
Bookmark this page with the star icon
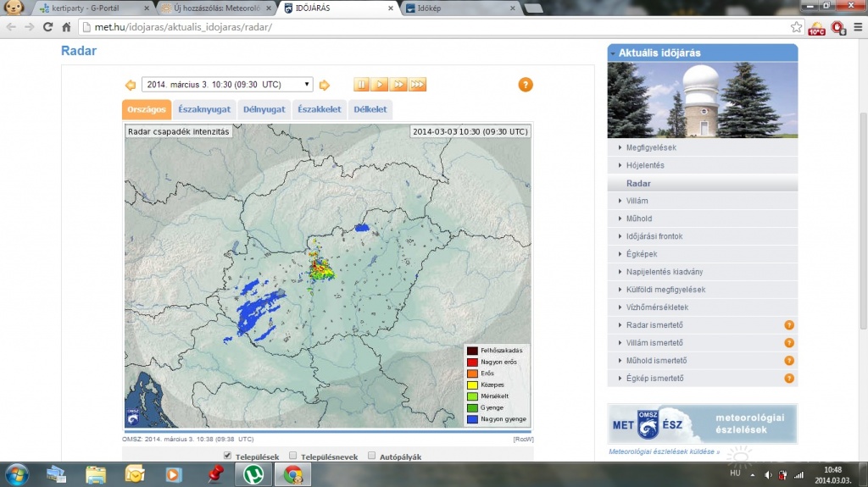tap(796, 27)
